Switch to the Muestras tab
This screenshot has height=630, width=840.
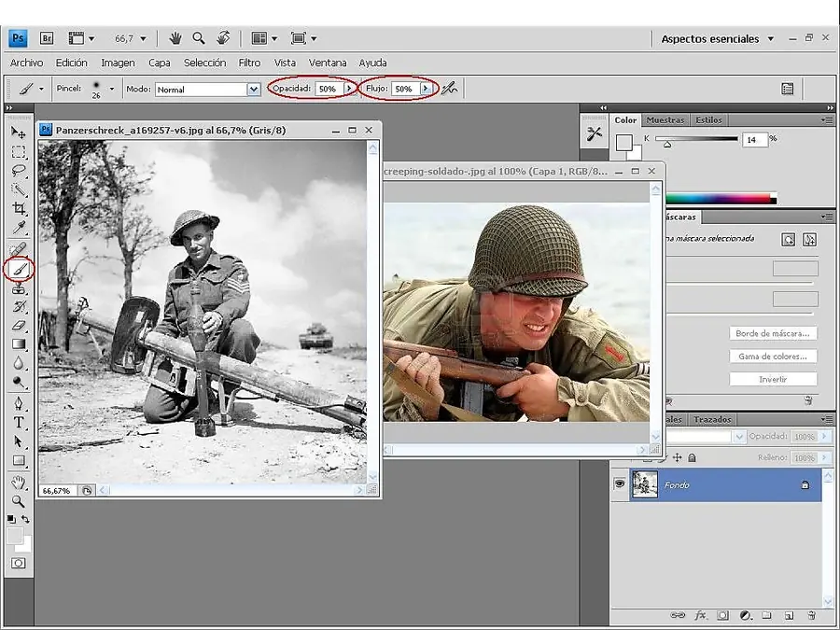pyautogui.click(x=665, y=119)
